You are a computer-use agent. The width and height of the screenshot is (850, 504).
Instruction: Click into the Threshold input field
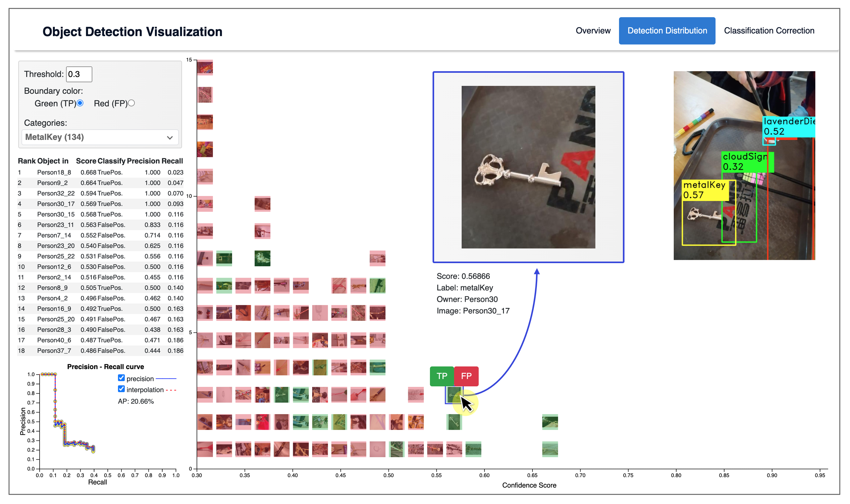(x=79, y=74)
